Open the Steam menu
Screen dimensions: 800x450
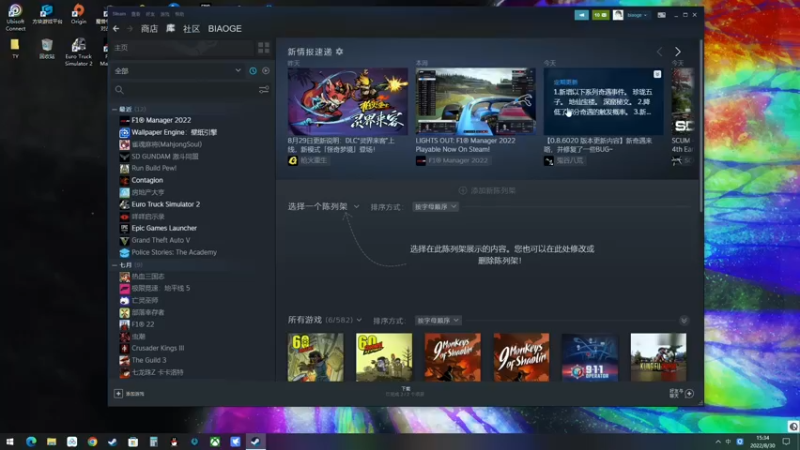point(119,14)
